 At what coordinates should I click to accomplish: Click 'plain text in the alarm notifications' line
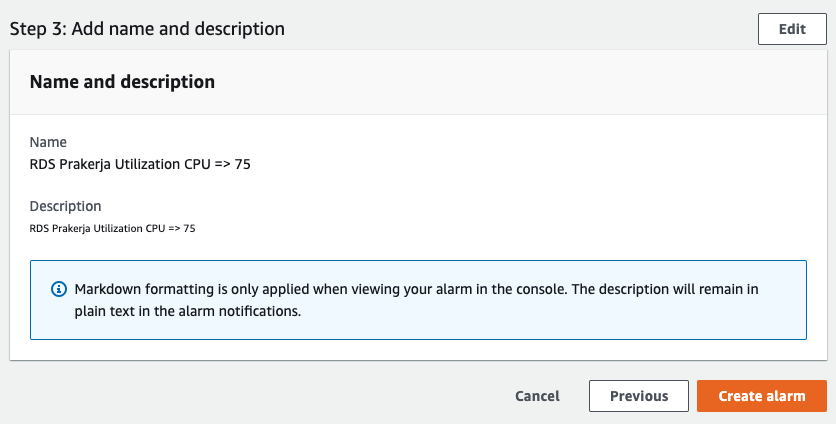187,311
